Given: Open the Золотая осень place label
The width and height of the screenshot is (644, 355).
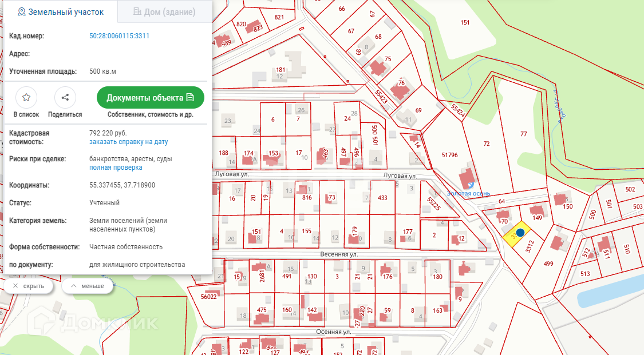Looking at the screenshot, I should 469,193.
